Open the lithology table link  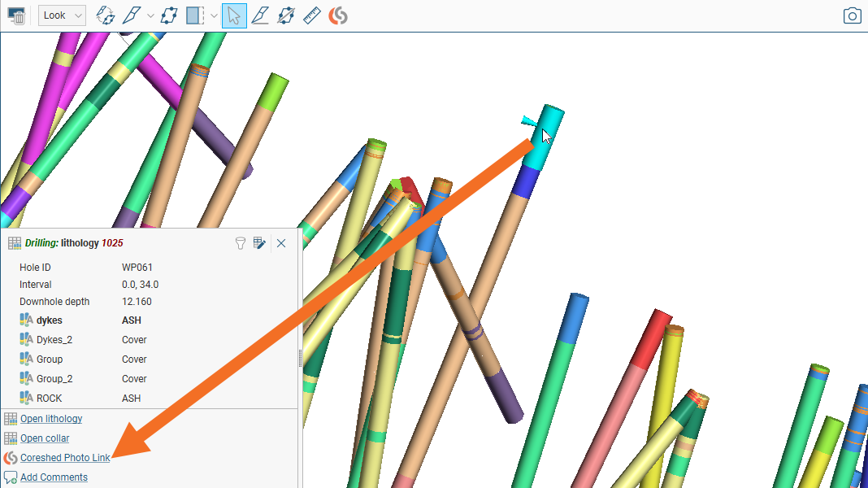(x=51, y=419)
